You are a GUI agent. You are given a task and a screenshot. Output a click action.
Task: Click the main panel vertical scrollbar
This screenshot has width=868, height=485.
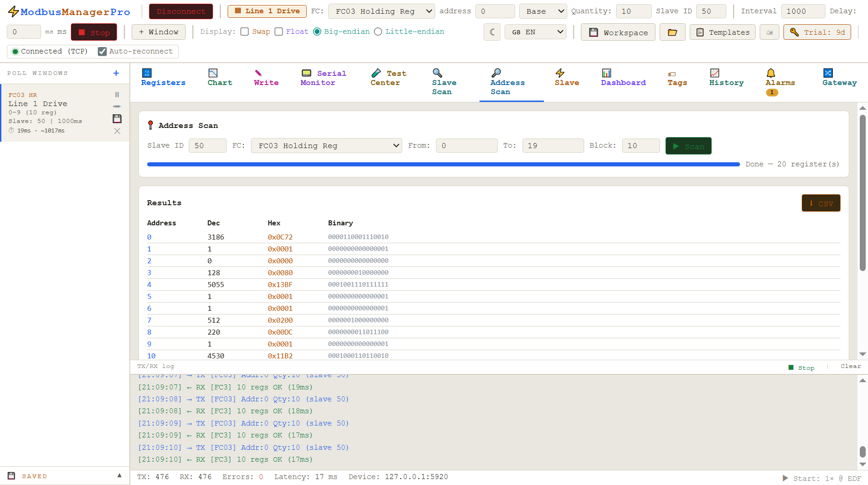863,193
